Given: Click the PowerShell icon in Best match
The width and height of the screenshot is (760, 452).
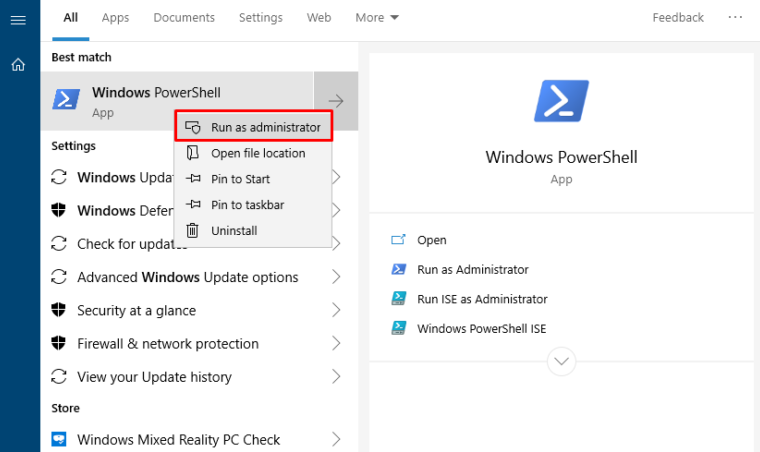Looking at the screenshot, I should [x=66, y=99].
